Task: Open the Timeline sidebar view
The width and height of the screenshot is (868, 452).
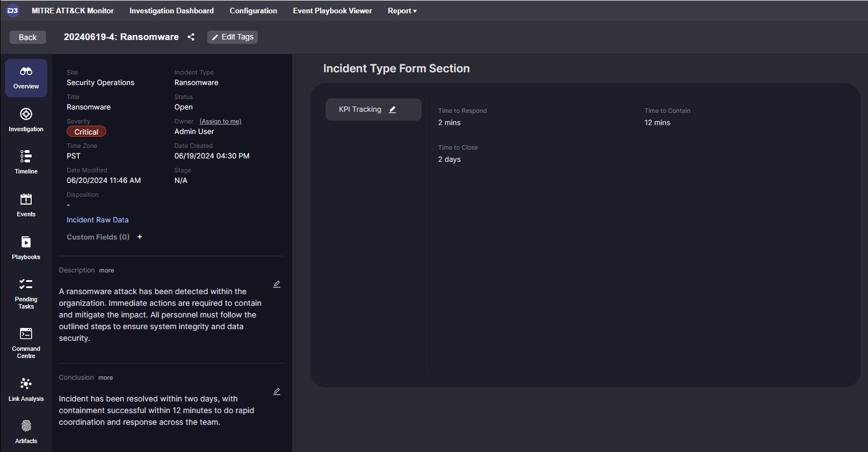Action: [26, 162]
